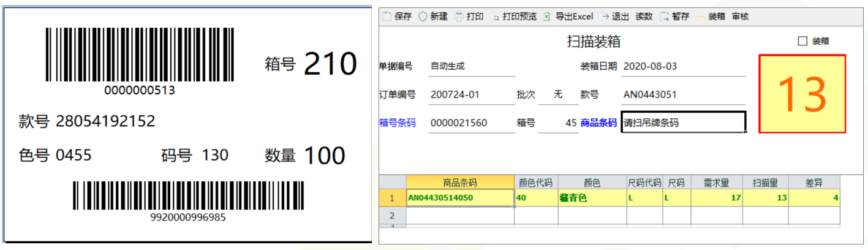This screenshot has width=868, height=250.
Task: Focus the 商品条码 scan input box
Action: (684, 122)
